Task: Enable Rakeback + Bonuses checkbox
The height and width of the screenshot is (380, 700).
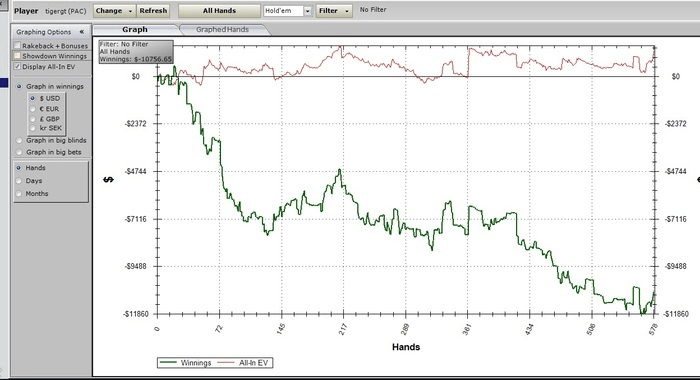Action: click(x=17, y=46)
